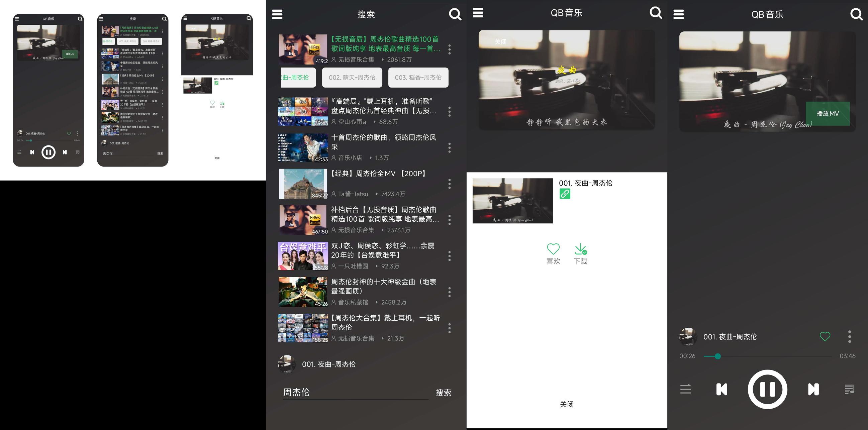This screenshot has height=430, width=868.
Task: Open the 无损音质 周杰伦歌曲精选100首 title
Action: point(385,44)
